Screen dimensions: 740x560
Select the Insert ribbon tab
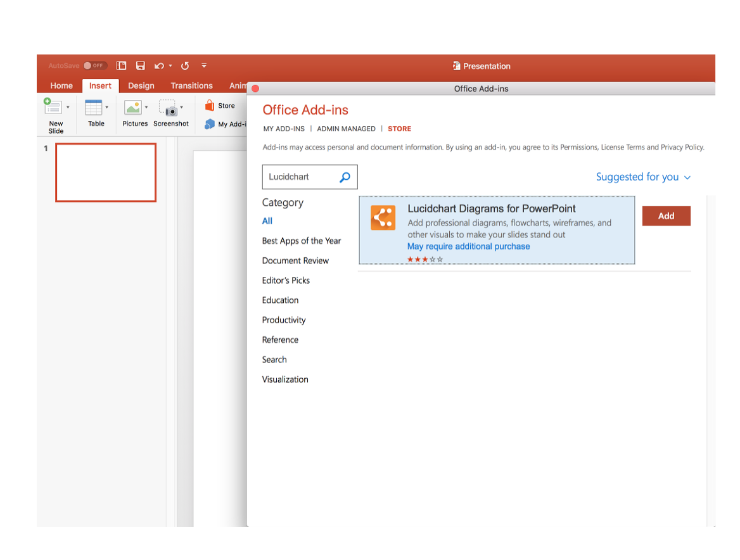(100, 86)
